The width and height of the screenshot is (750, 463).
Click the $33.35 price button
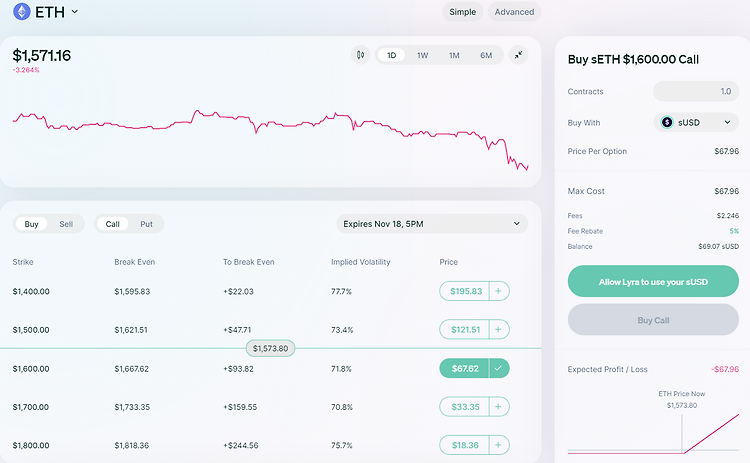coord(465,407)
